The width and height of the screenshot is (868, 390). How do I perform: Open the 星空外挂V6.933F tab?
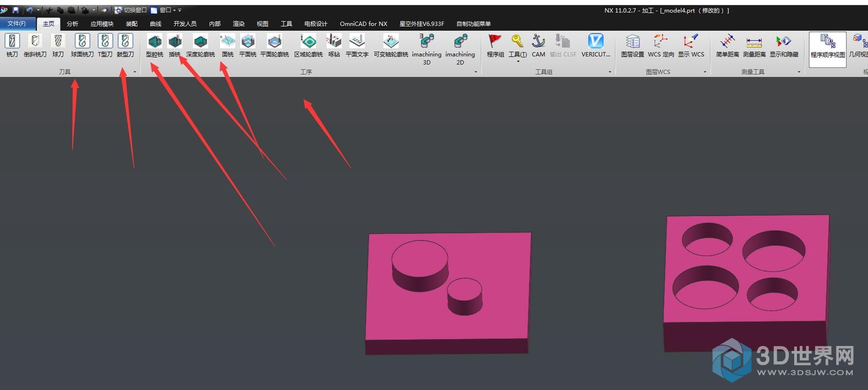(422, 24)
